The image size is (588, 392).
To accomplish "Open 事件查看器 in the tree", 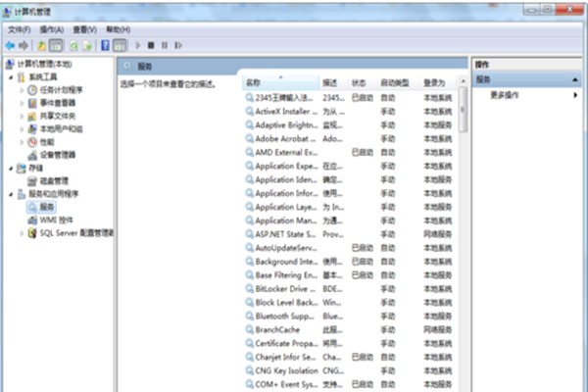I will pos(57,103).
